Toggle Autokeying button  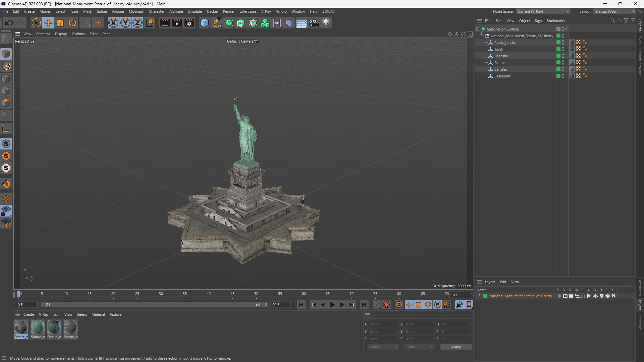click(x=386, y=305)
